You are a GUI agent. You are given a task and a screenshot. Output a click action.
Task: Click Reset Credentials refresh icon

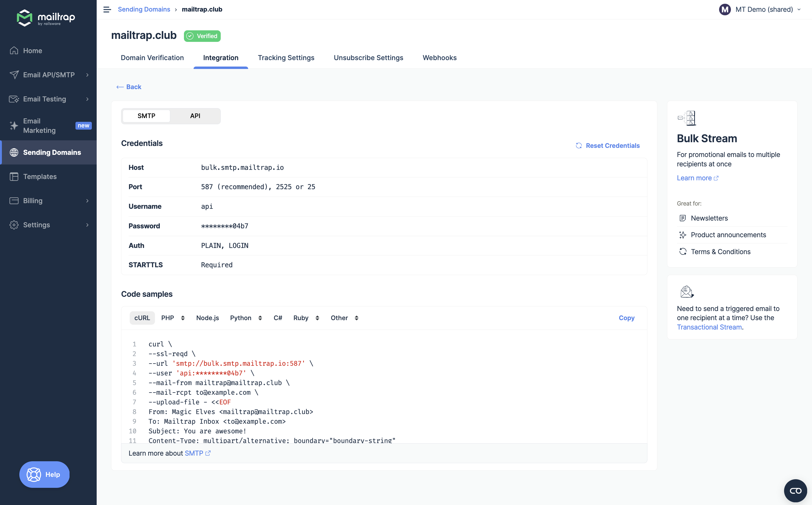(579, 145)
